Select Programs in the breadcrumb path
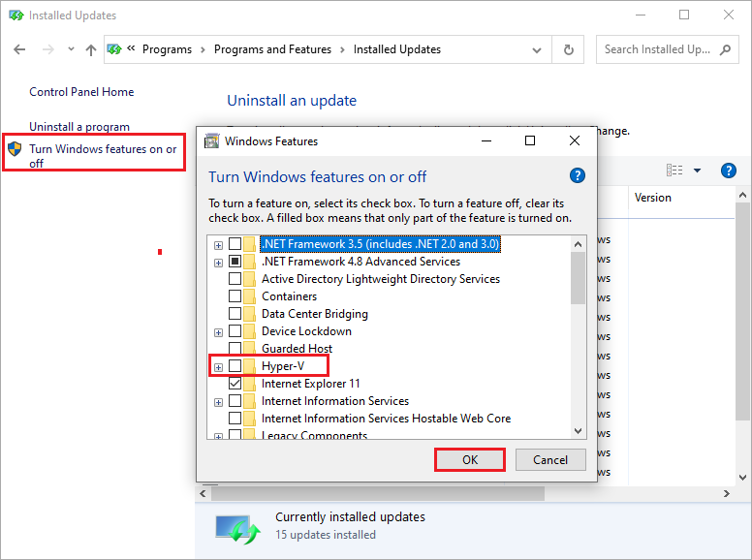This screenshot has height=560, width=752. pos(167,49)
